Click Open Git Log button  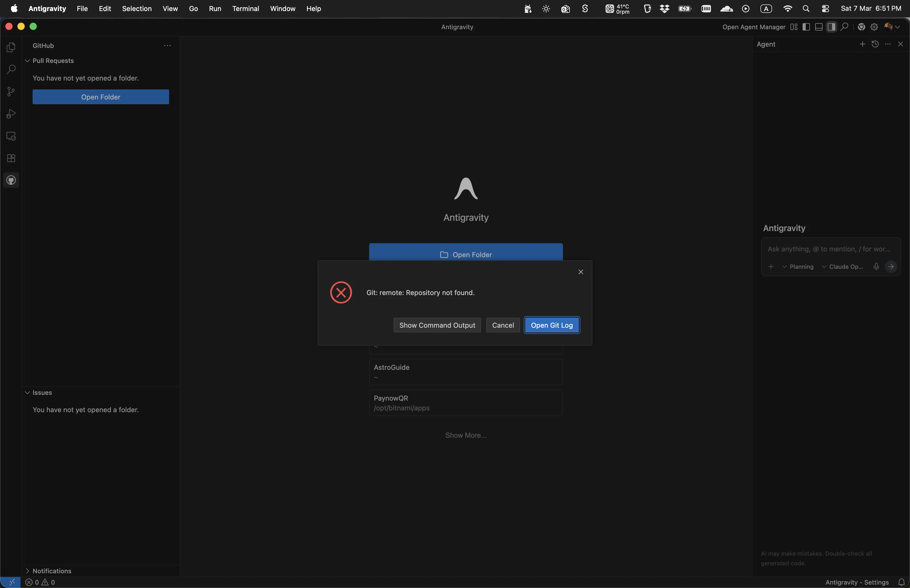[x=552, y=325]
